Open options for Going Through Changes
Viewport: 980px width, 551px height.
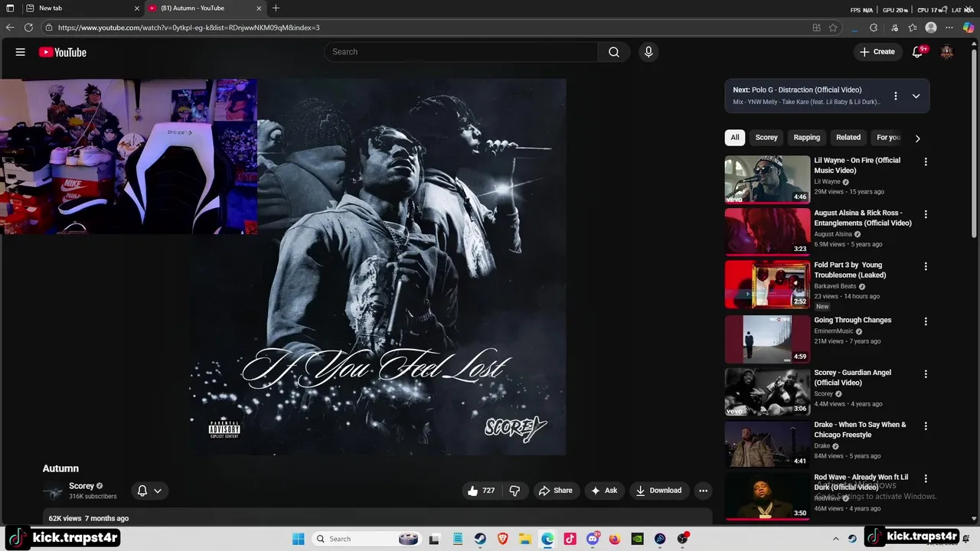[926, 322]
